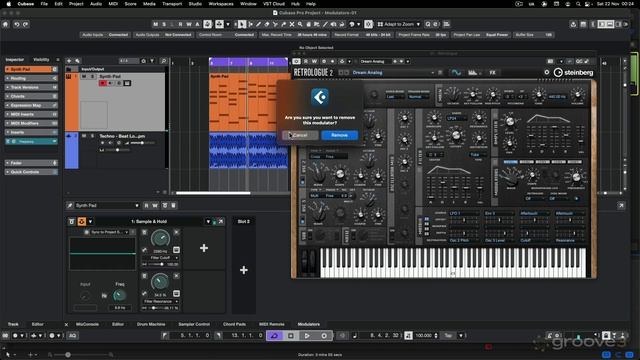Confirm Remove in the modulator dialog
640x360 pixels.
[339, 135]
